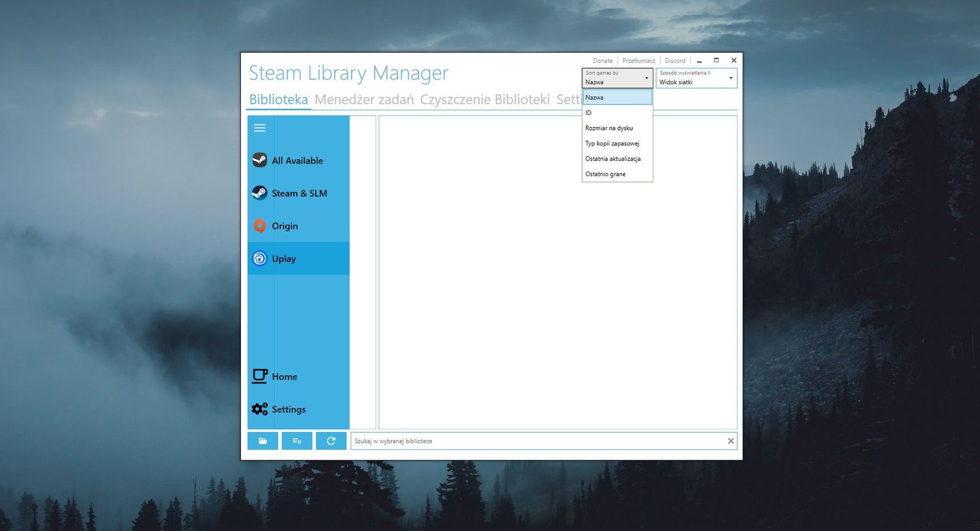Select 'Typ kopii zapasowej' sort option
This screenshot has height=531, width=980.
(x=617, y=144)
